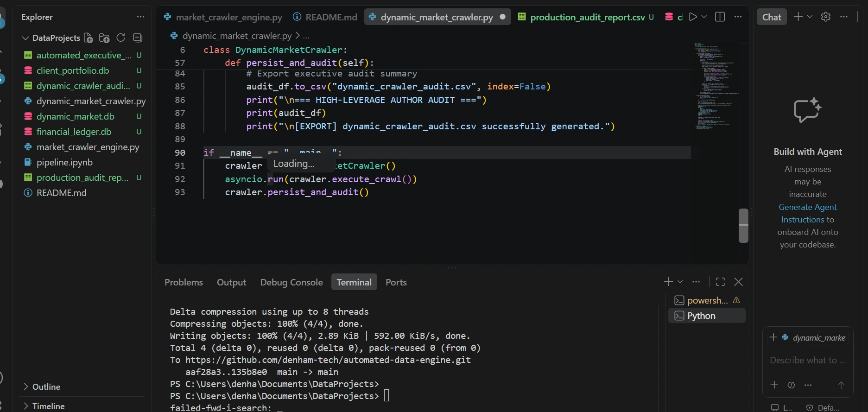Open the Debug Console tab

point(291,282)
